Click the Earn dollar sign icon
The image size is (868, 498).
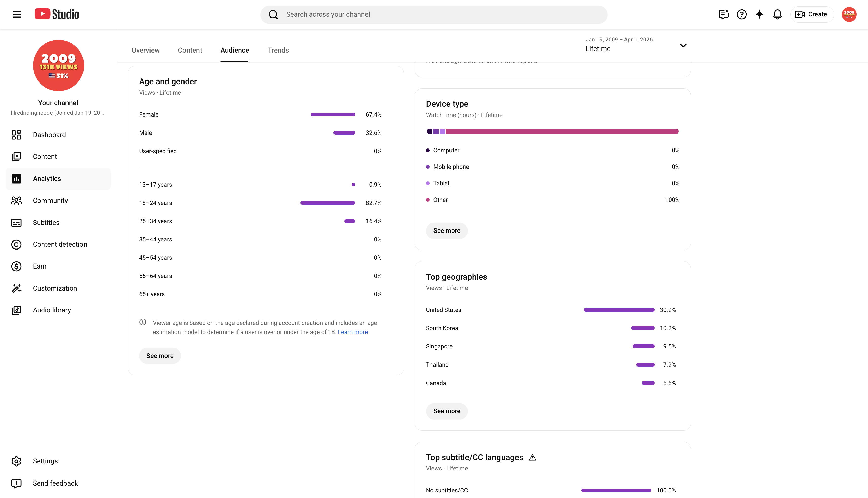16,267
